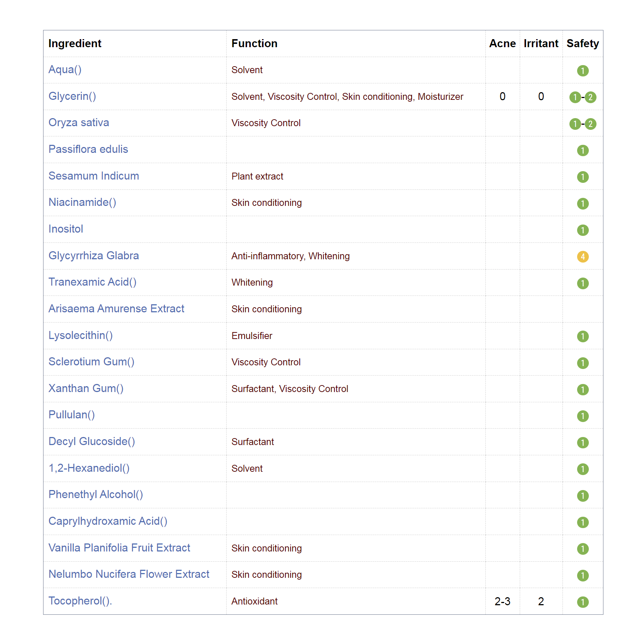The width and height of the screenshot is (644, 644).
Task: Click the Ingredient column header
Action: pyautogui.click(x=75, y=44)
